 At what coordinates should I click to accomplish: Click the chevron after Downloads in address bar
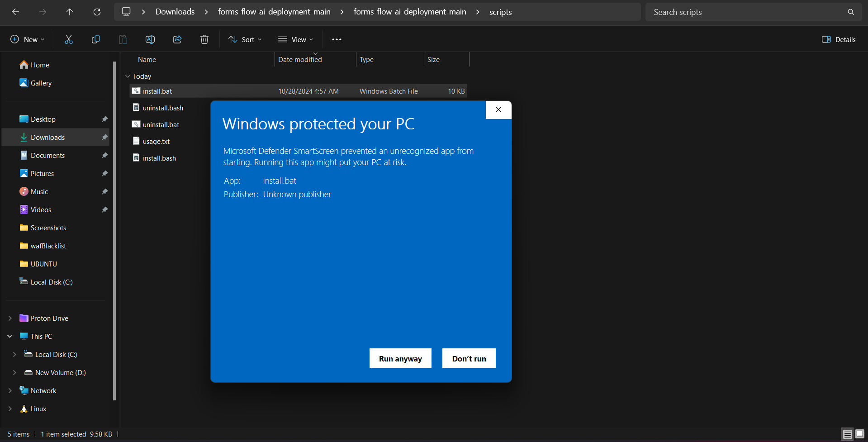coord(206,12)
